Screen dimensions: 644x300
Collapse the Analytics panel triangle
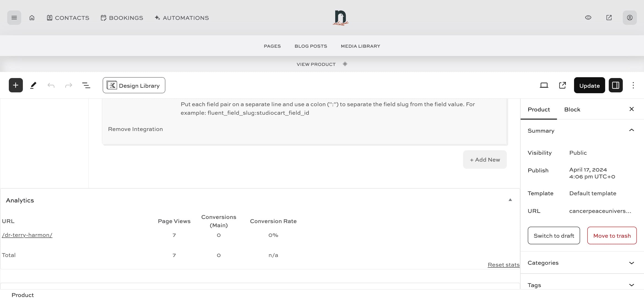(510, 200)
